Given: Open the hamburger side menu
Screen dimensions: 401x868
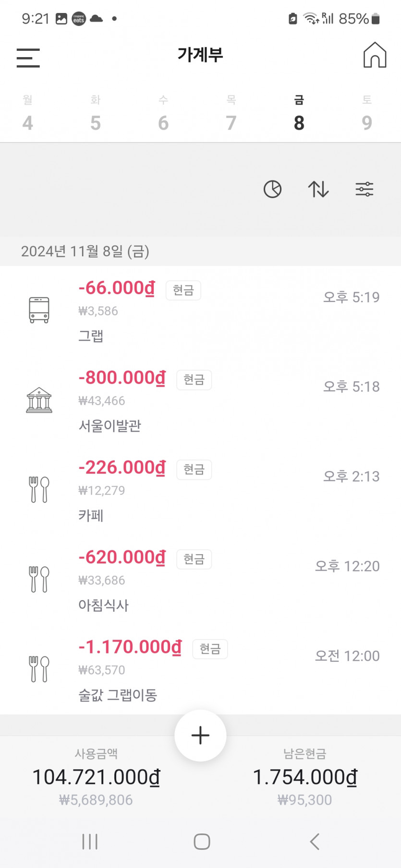Looking at the screenshot, I should pyautogui.click(x=28, y=58).
